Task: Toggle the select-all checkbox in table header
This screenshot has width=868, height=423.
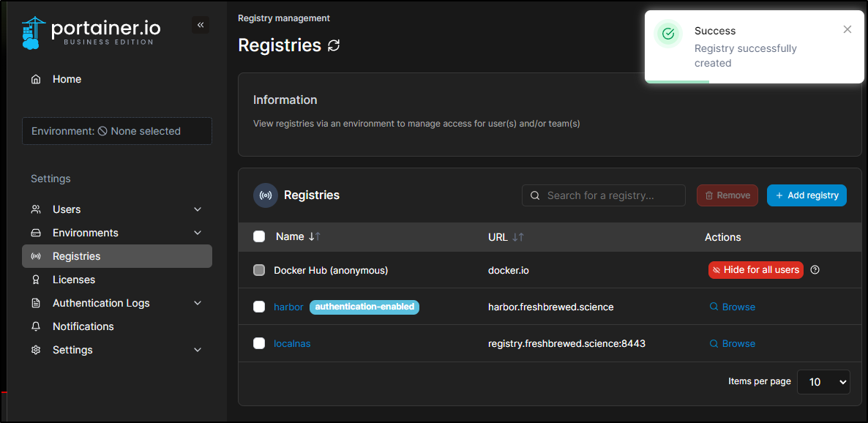Action: pos(259,236)
